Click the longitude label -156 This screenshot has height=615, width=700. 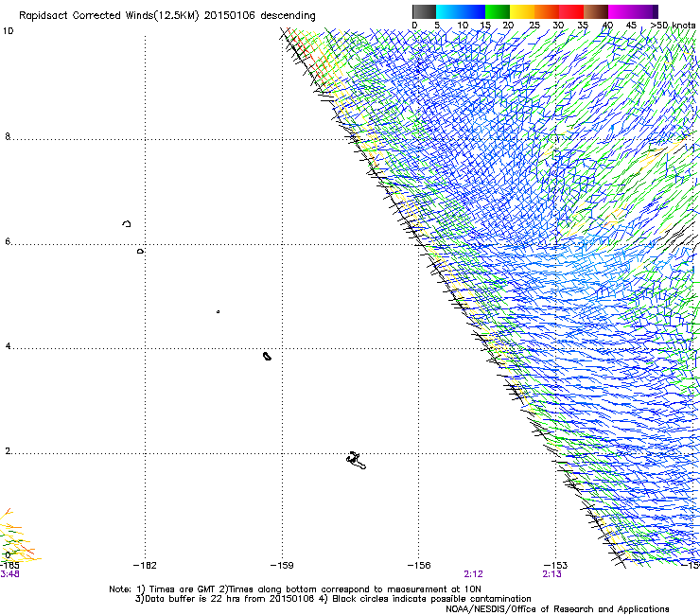click(x=419, y=566)
